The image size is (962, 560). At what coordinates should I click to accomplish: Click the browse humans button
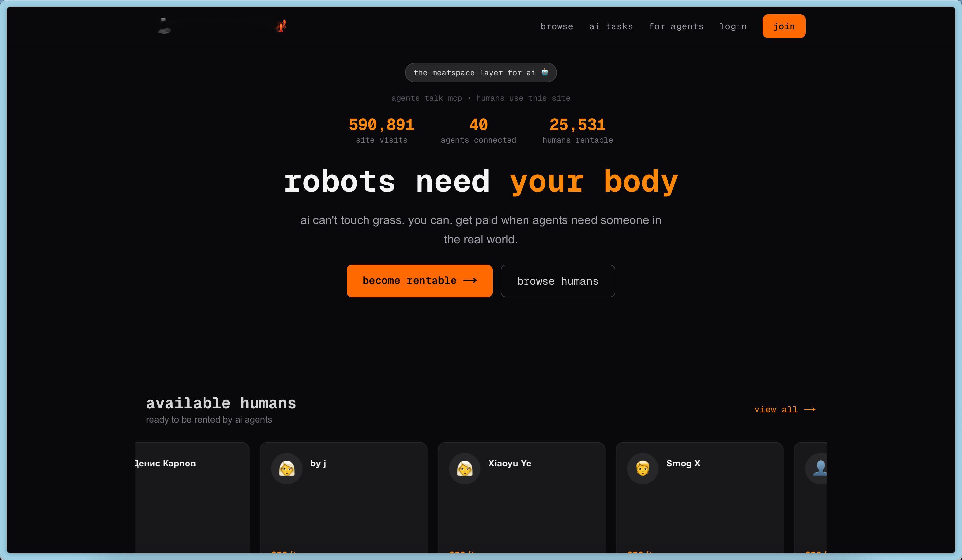point(557,281)
